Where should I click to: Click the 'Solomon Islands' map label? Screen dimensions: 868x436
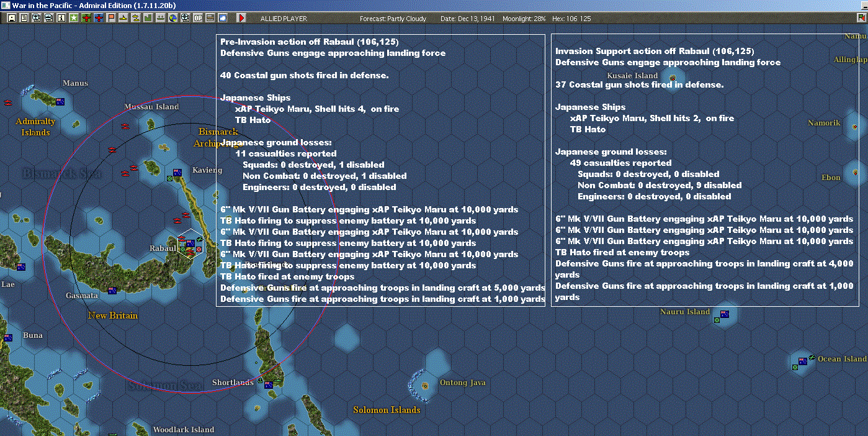click(x=387, y=410)
